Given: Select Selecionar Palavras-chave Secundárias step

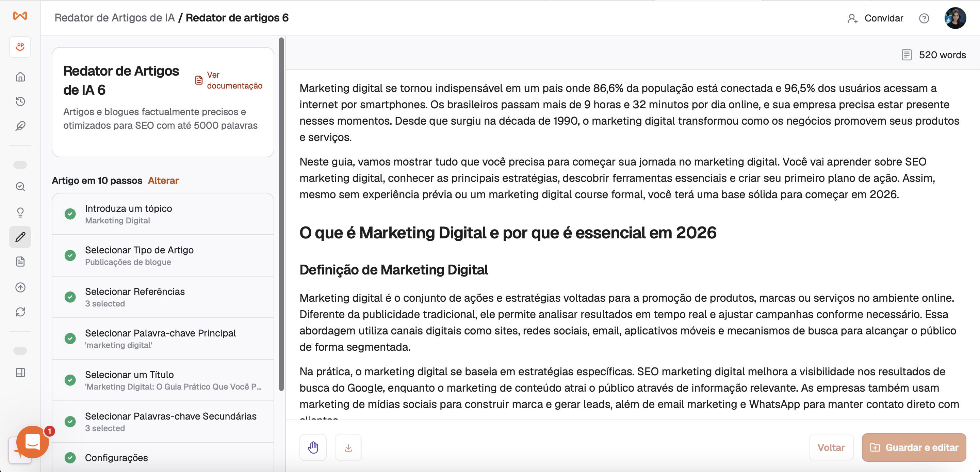Looking at the screenshot, I should 163,421.
